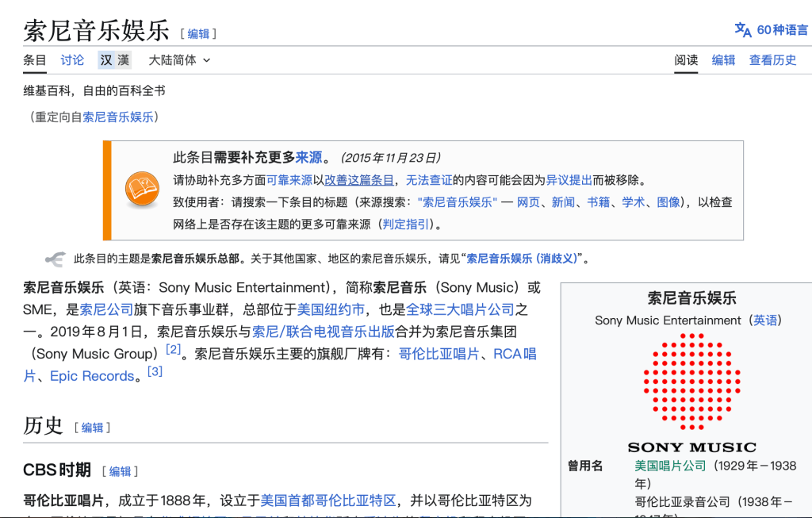Image resolution: width=812 pixels, height=518 pixels.
Task: Switch to the 讨论 tab
Action: 72,60
